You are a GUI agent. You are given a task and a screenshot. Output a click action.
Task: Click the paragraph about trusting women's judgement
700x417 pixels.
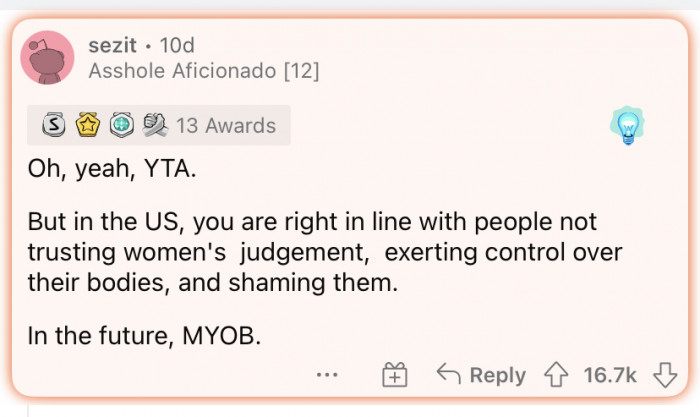pos(326,251)
